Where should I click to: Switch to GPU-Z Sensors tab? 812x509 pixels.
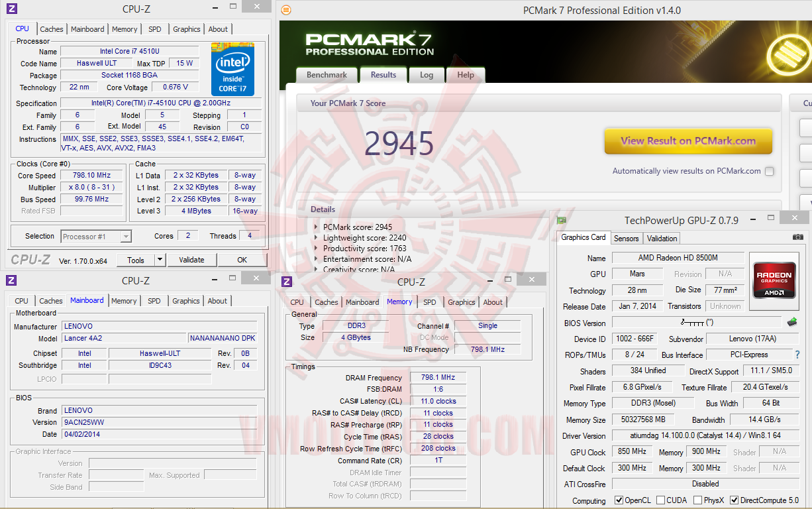click(626, 239)
